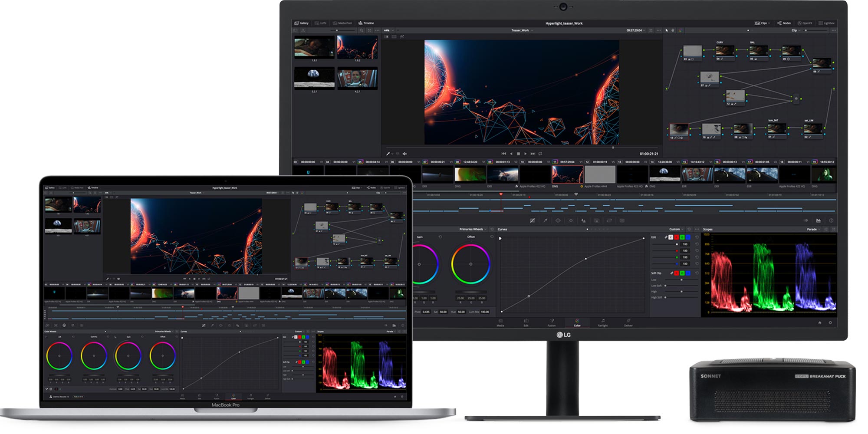Open project settings gear on monitor
The width and height of the screenshot is (868, 434).
[830, 322]
